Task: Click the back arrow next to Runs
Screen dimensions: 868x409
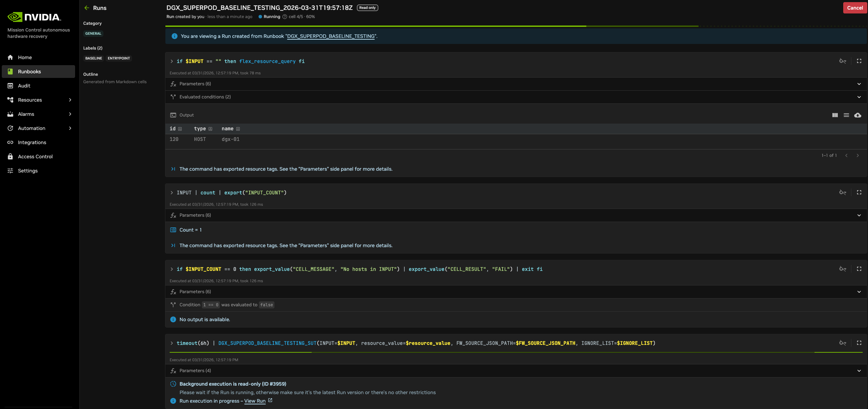Action: pyautogui.click(x=87, y=8)
